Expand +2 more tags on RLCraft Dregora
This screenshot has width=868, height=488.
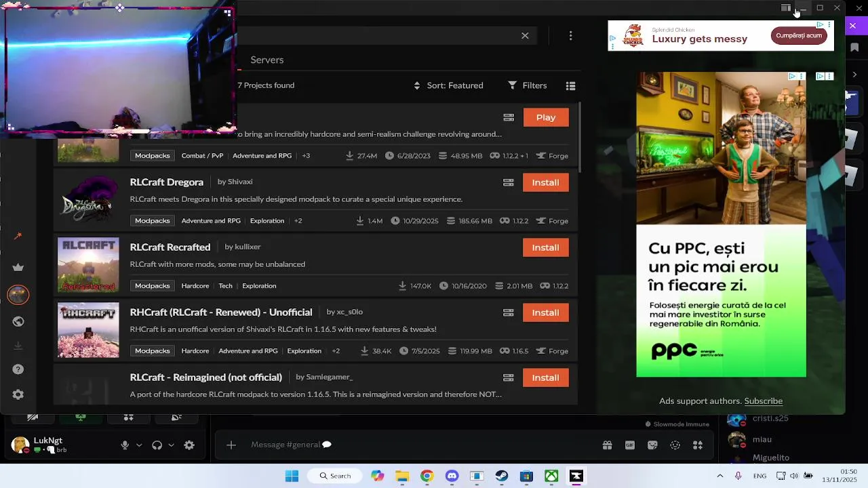coord(298,220)
